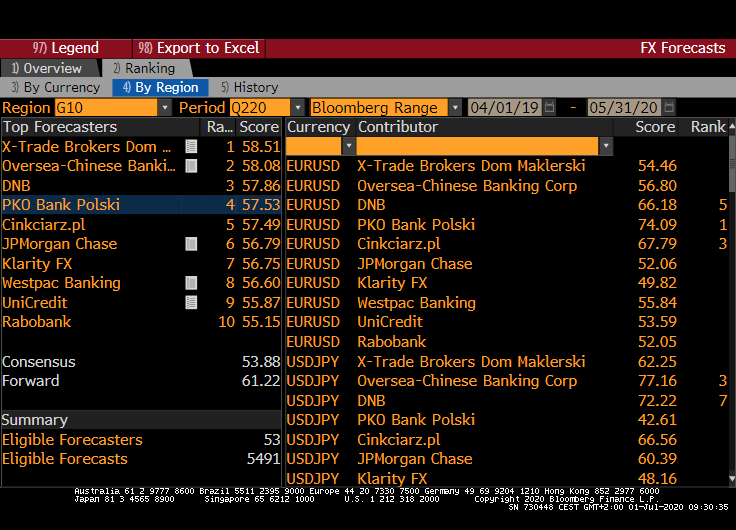736x530 pixels.
Task: Click the Legend button
Action: coord(66,48)
